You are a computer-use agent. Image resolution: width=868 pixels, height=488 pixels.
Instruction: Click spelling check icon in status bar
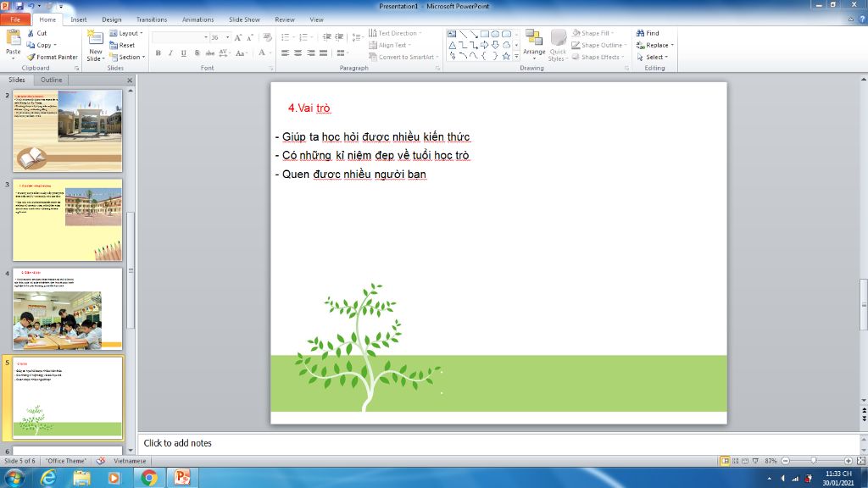(x=101, y=461)
